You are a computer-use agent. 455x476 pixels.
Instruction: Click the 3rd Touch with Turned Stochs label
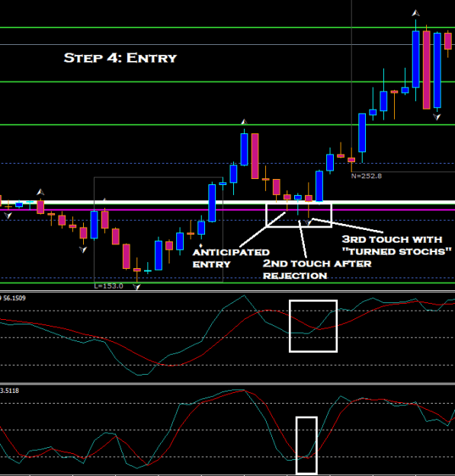click(396, 245)
